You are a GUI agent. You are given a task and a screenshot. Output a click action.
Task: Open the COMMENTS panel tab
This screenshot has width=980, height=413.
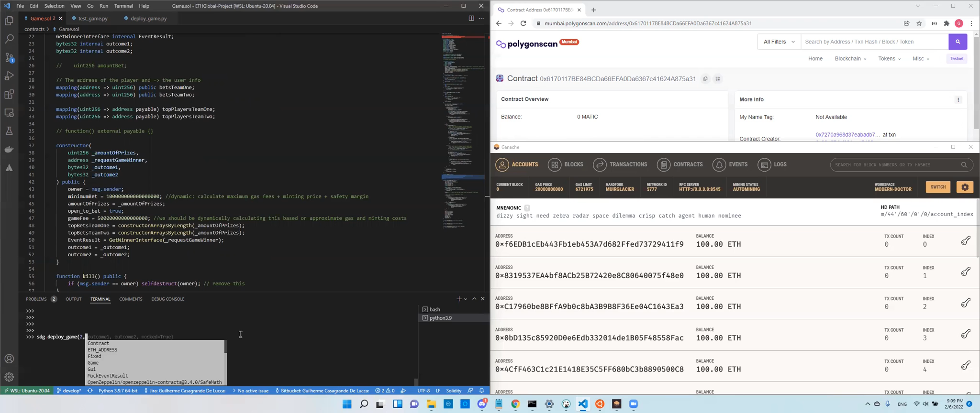click(x=131, y=299)
